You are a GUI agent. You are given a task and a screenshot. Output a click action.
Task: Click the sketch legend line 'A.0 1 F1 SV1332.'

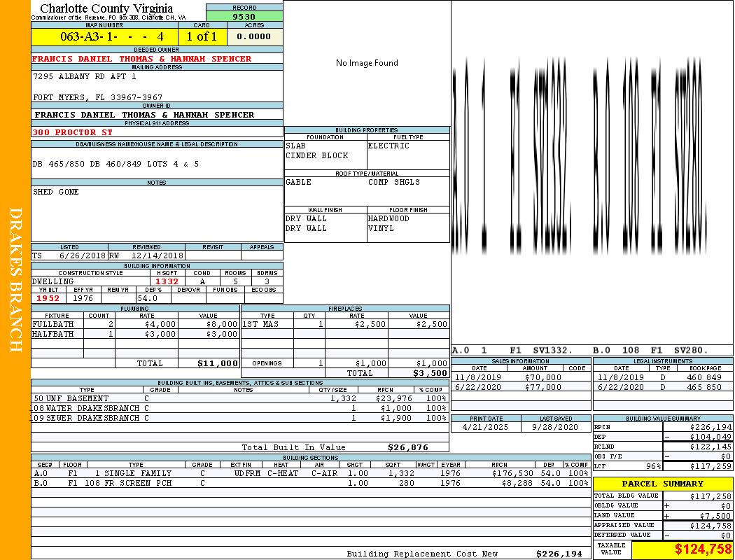(512, 350)
